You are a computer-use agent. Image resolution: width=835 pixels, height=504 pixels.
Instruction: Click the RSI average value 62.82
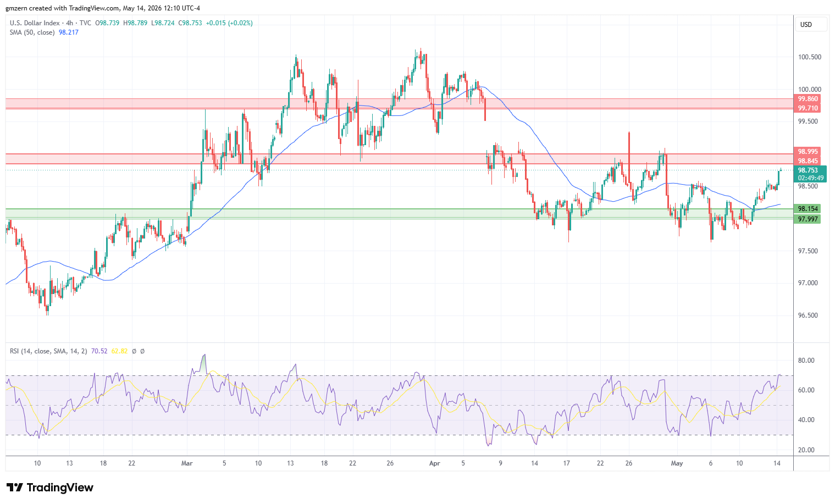119,351
